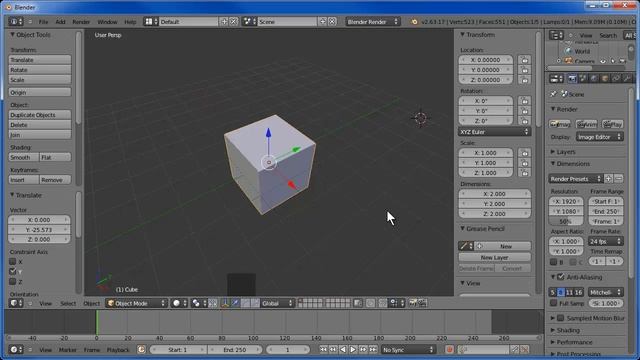Select the Object properties tab icon
Viewport: 640px width, 360px height.
pos(604,78)
